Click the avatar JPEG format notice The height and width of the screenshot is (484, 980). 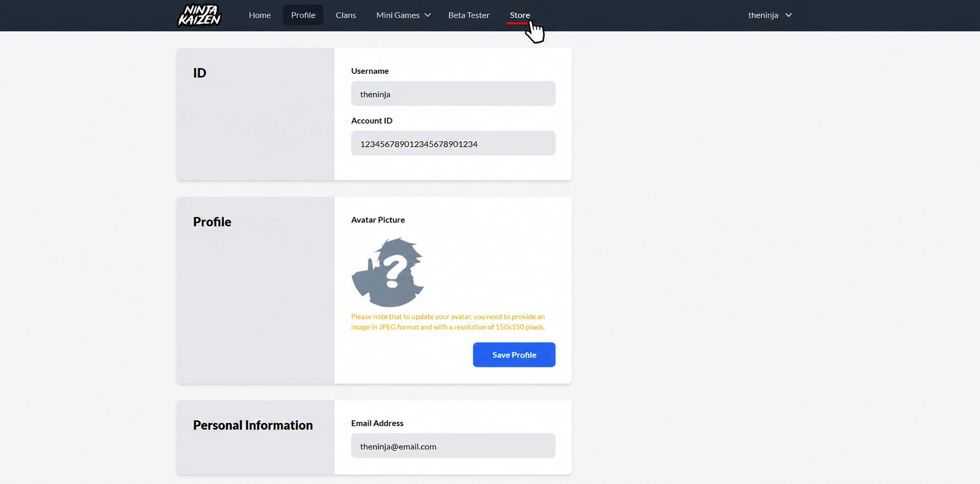click(x=448, y=322)
